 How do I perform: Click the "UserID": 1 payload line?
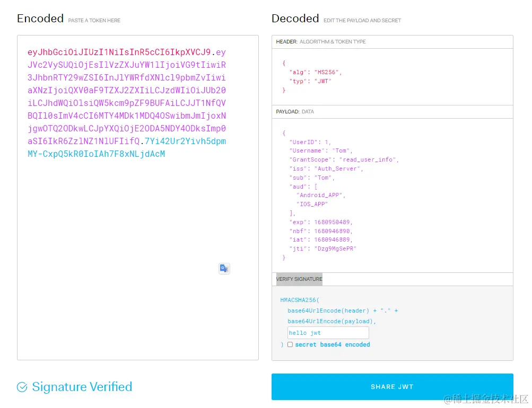point(310,142)
